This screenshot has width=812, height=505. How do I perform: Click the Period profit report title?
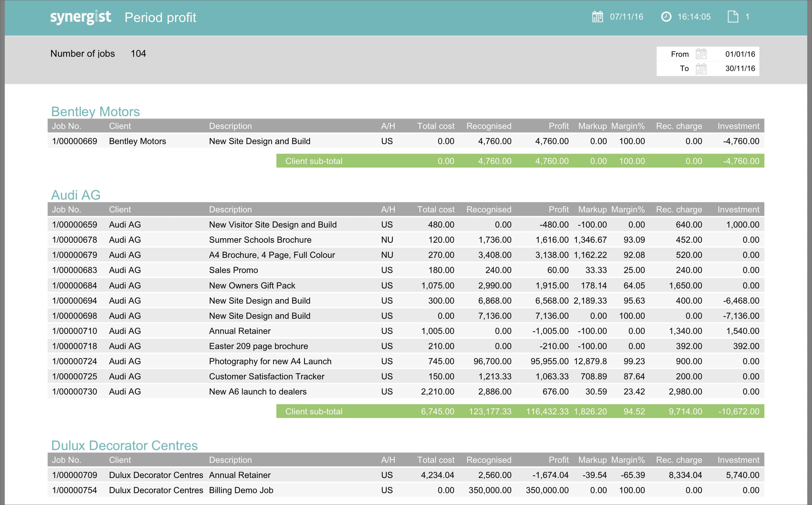tap(160, 18)
